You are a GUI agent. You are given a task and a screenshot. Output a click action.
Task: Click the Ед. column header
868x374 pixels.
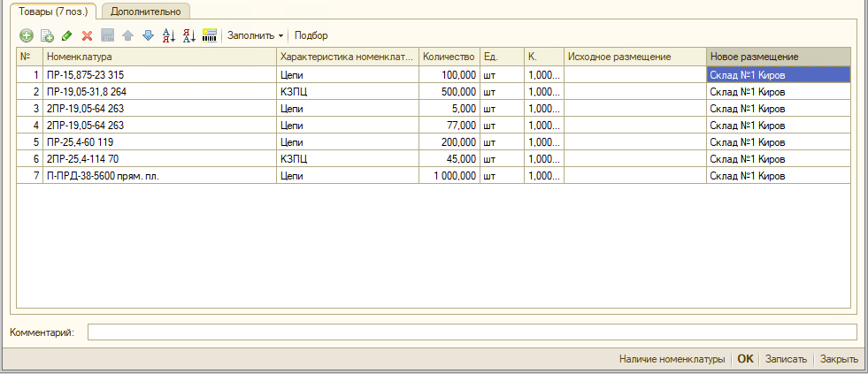502,57
